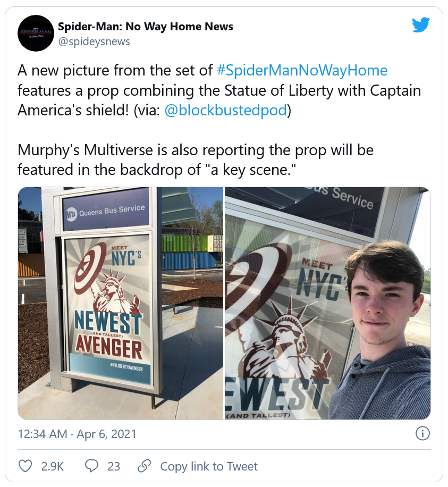
Task: Click the Twitter bird logo icon
Action: tap(421, 25)
